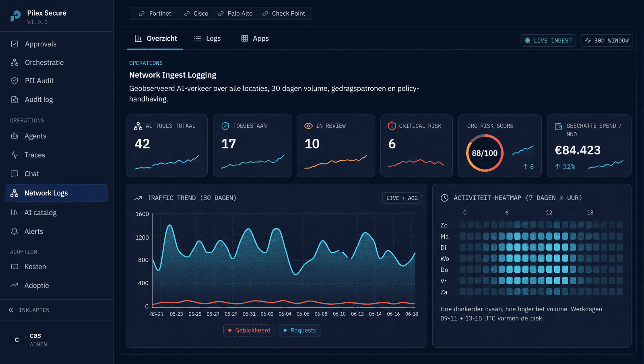Image resolution: width=644 pixels, height=364 pixels.
Task: Click the 88/100 risk score gauge
Action: pos(485,153)
